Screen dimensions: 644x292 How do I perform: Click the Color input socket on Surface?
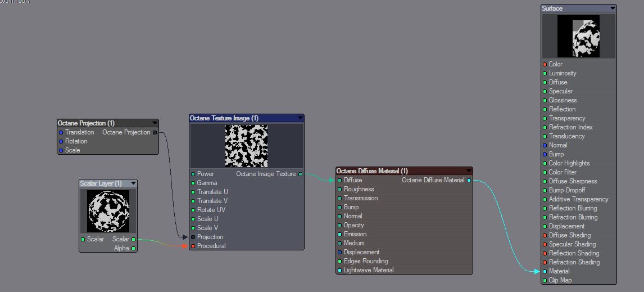click(545, 64)
